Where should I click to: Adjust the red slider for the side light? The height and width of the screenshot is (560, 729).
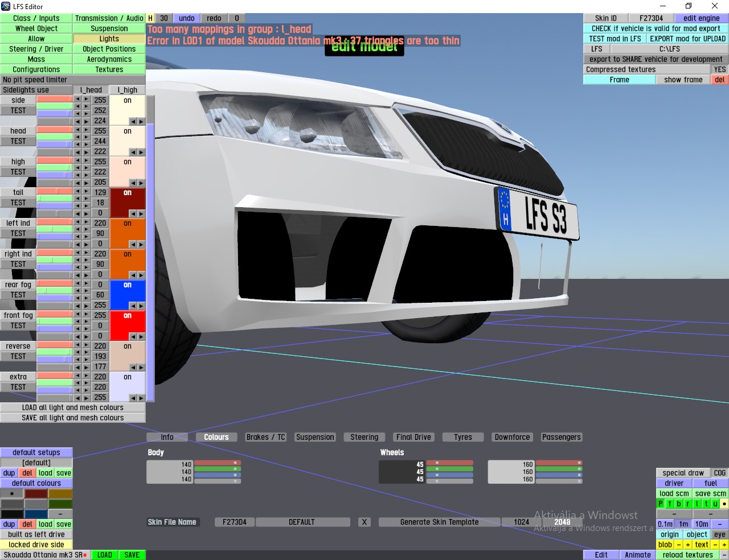tap(55, 99)
